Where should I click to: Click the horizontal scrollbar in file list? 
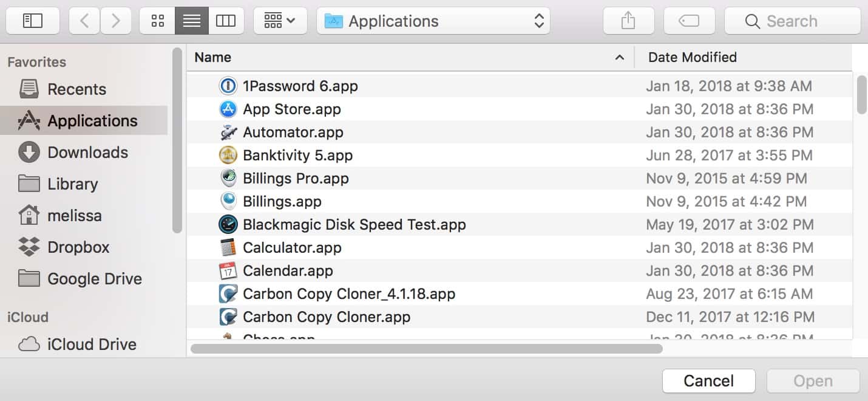point(426,349)
